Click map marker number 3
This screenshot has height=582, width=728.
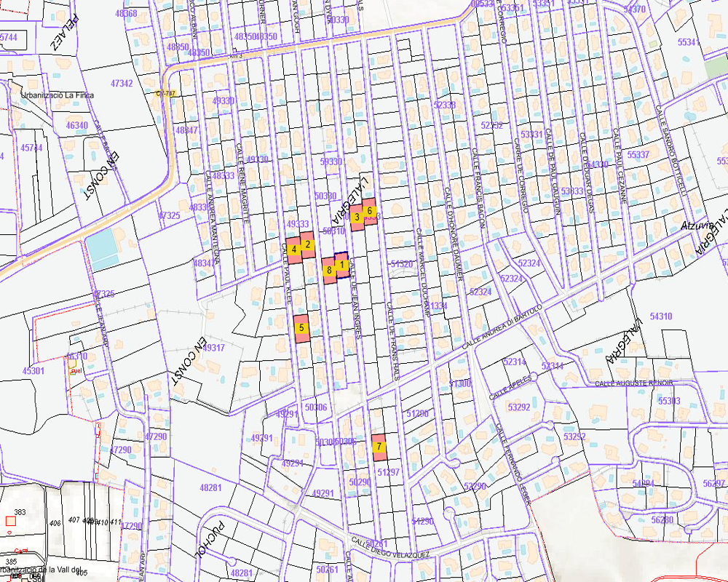point(357,217)
